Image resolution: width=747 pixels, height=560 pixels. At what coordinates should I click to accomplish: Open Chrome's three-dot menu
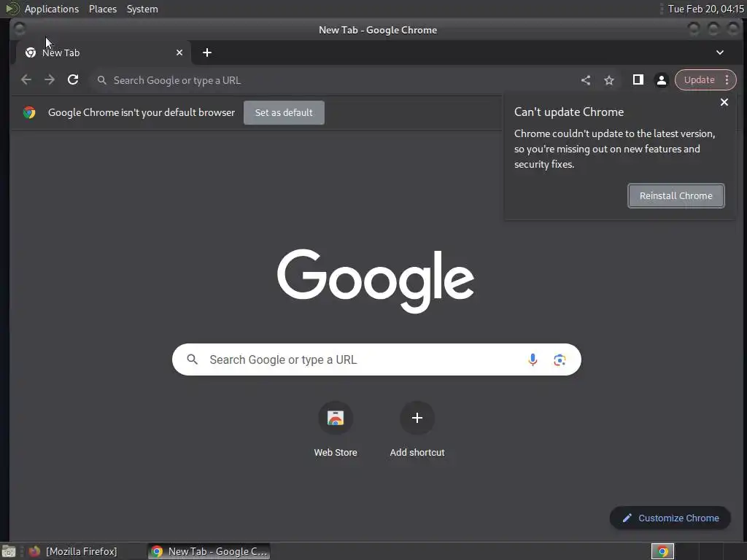727,80
